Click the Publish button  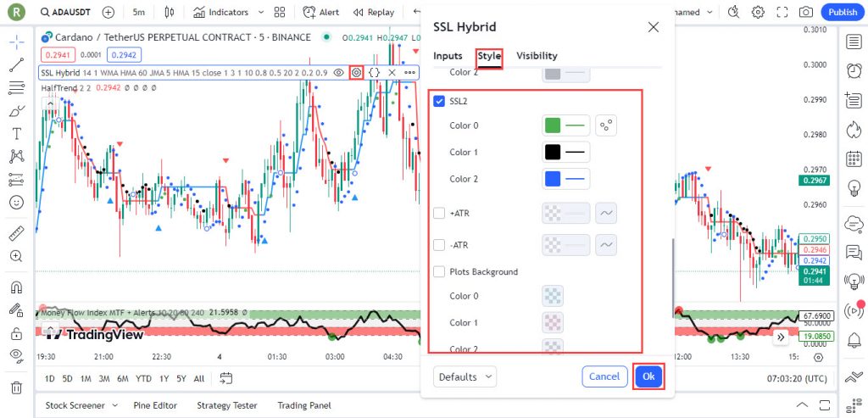[x=843, y=12]
